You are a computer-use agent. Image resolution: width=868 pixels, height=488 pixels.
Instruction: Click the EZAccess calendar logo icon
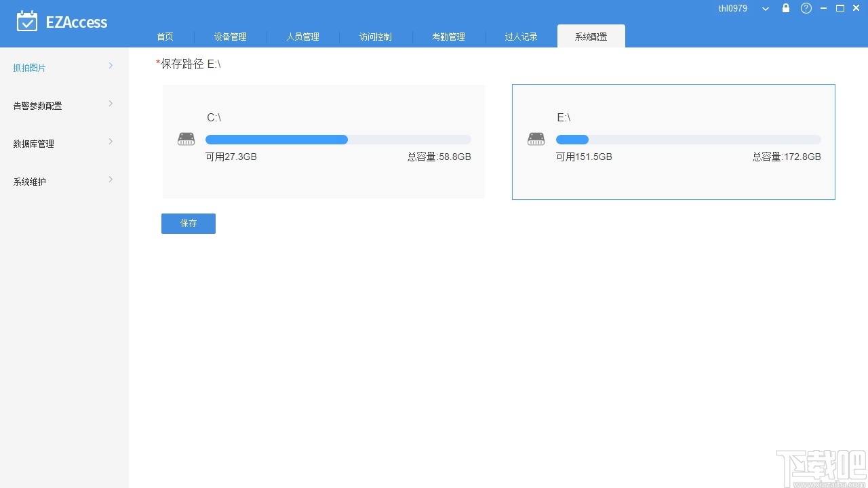pos(28,21)
